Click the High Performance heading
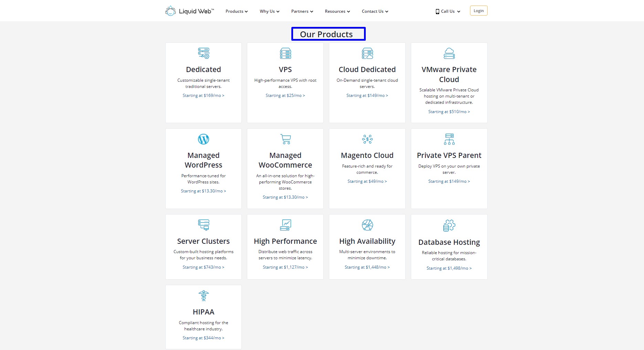Viewport: 644px width, 350px height. tap(285, 241)
